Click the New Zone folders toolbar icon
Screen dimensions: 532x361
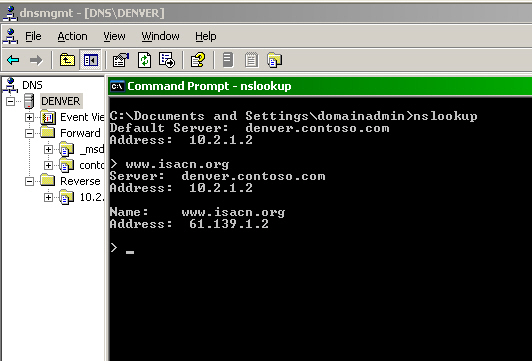point(274,60)
